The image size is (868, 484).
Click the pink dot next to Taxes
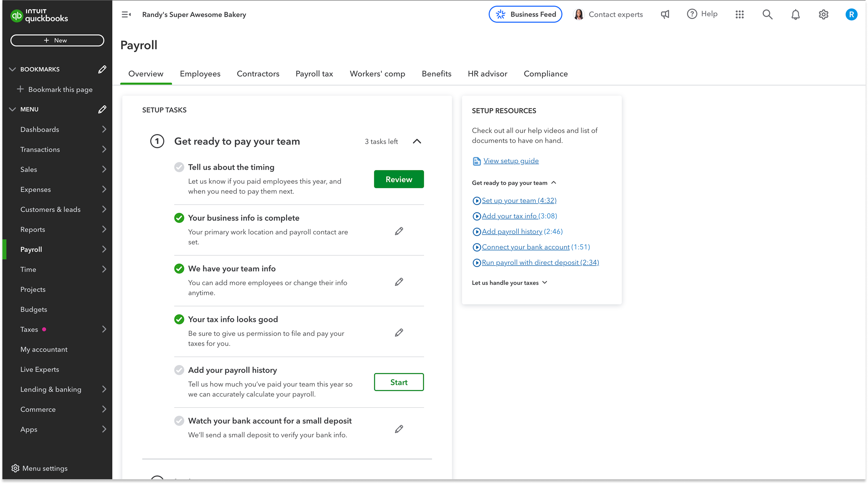(x=44, y=329)
